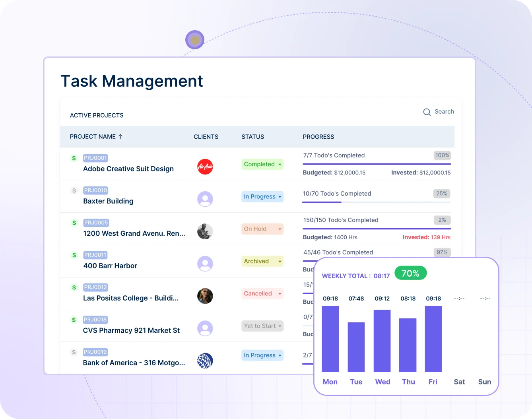Open client photo for Las Positas College
Image resolution: width=532 pixels, height=419 pixels.
(x=205, y=296)
